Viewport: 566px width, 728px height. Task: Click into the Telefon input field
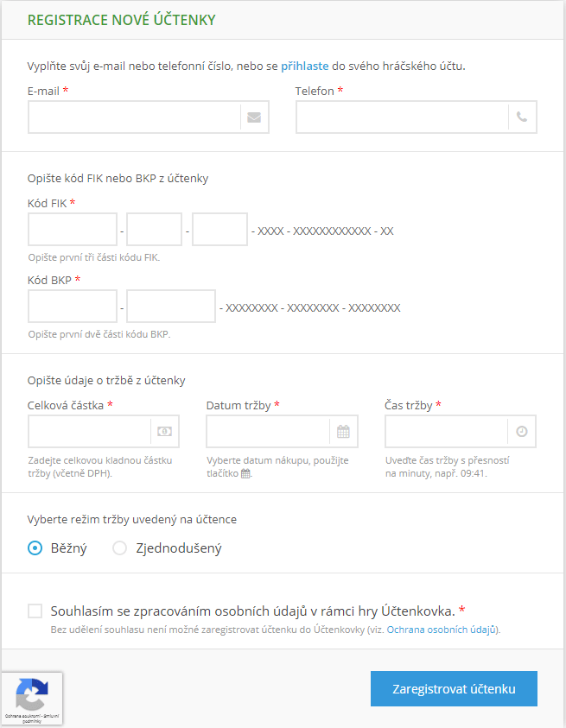[x=402, y=117]
